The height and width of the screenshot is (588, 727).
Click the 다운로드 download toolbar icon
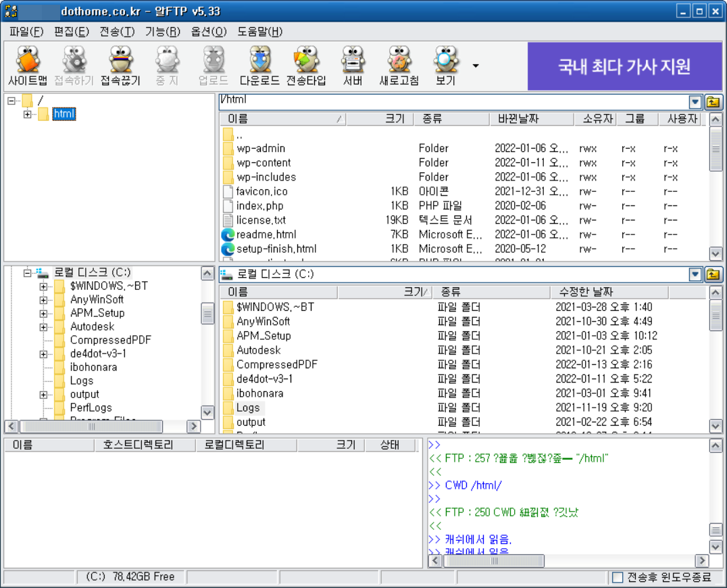click(x=259, y=66)
